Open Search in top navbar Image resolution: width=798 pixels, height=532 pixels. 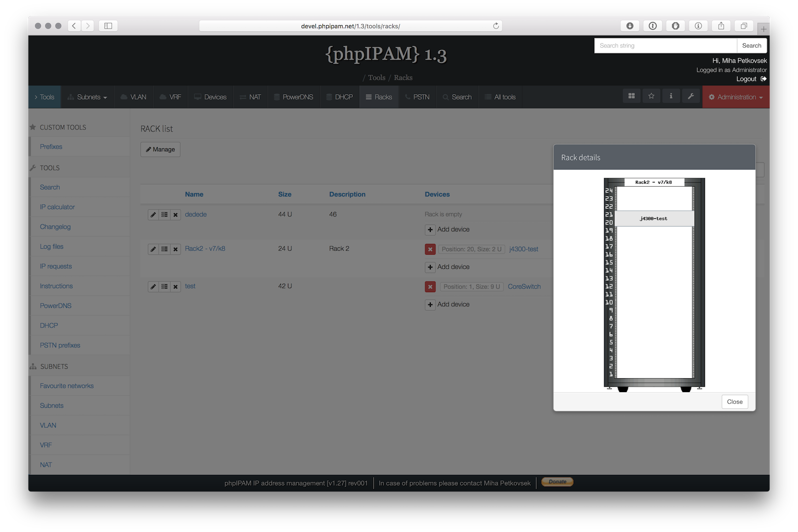457,97
